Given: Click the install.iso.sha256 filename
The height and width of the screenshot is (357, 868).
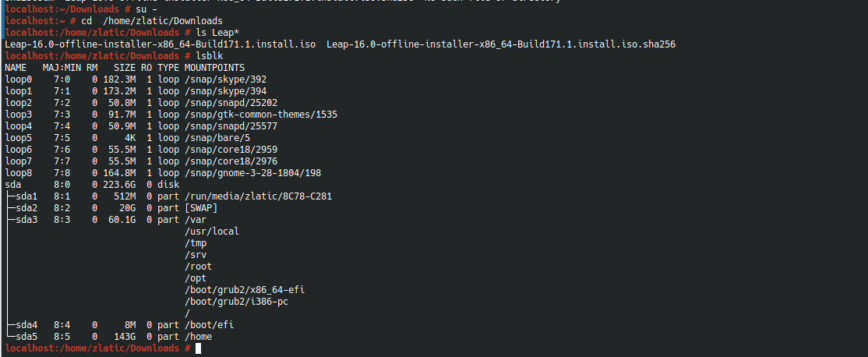Looking at the screenshot, I should pyautogui.click(x=501, y=44).
